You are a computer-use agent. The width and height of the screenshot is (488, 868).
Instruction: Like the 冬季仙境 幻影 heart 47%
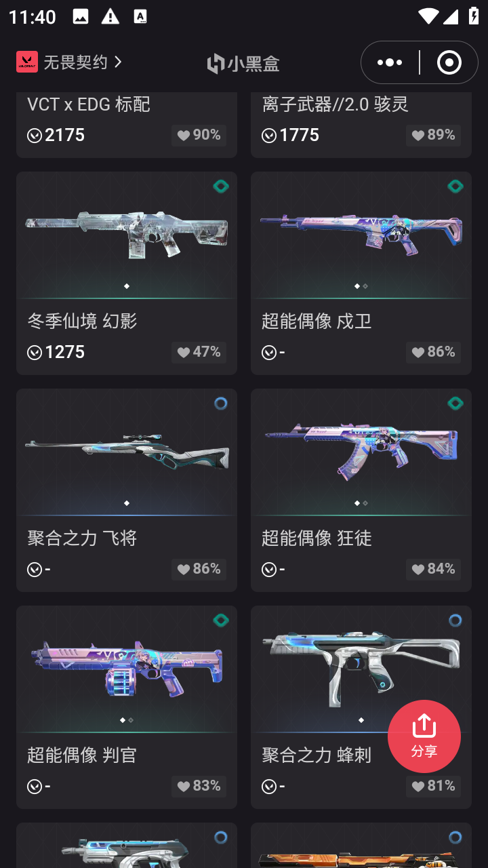199,352
